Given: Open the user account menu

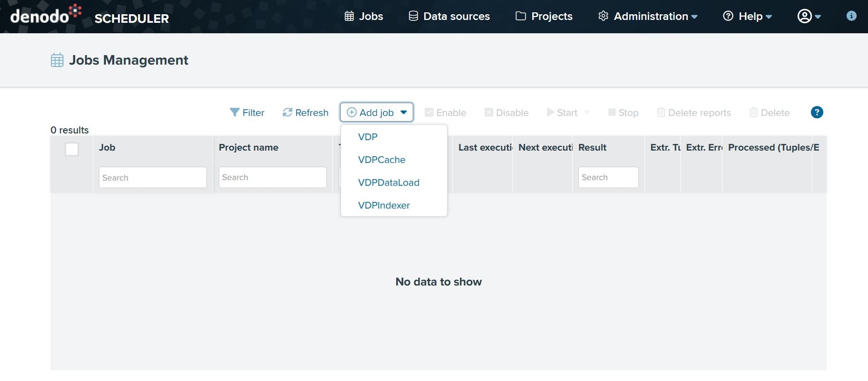Looking at the screenshot, I should pyautogui.click(x=809, y=16).
